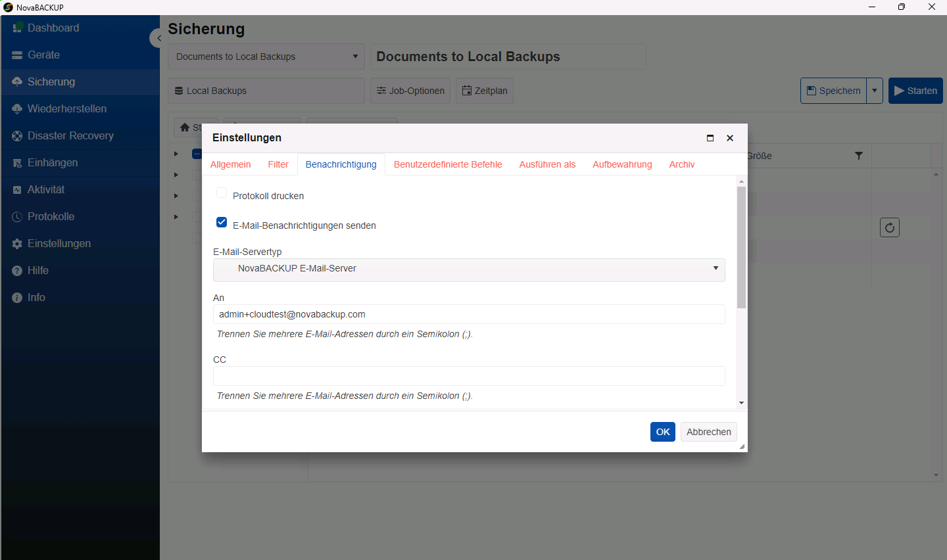This screenshot has height=560, width=947.
Task: Open the Documents to Local Backups job dropdown
Action: (266, 57)
